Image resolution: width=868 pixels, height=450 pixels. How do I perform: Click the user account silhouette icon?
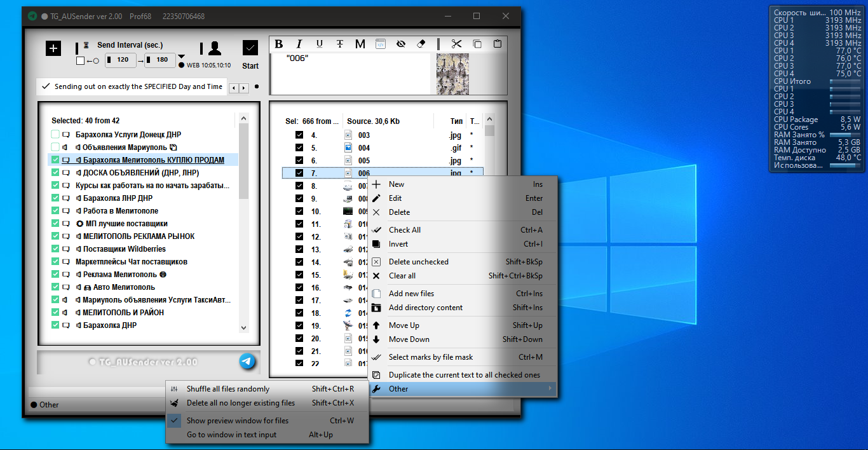[215, 48]
